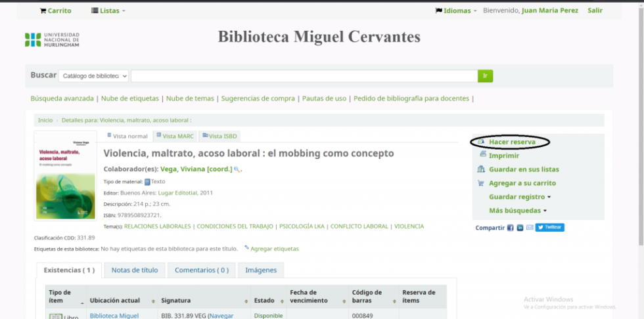Open CONFLICTO LABORAL subject link
644x319 pixels.
(359, 226)
